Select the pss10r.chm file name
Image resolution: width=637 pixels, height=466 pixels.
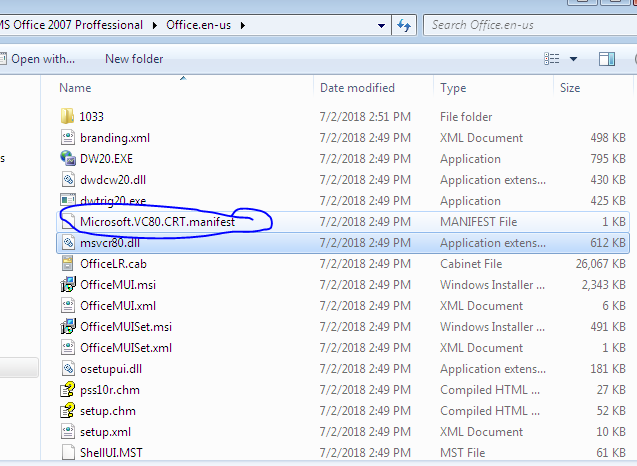[110, 390]
